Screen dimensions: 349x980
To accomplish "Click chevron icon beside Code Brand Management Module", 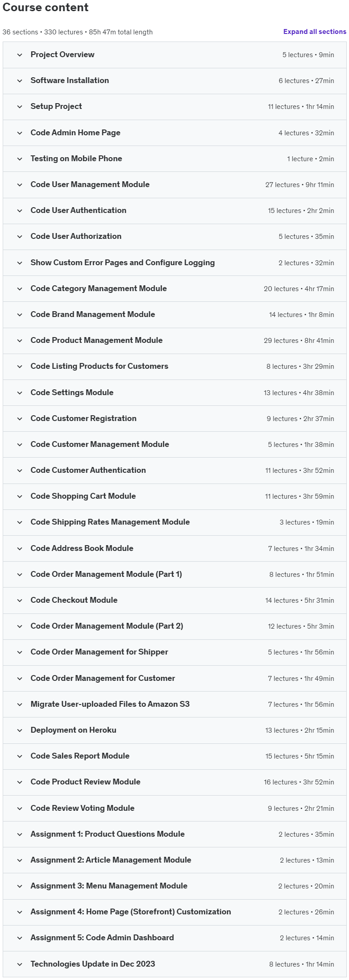I will pos(20,315).
